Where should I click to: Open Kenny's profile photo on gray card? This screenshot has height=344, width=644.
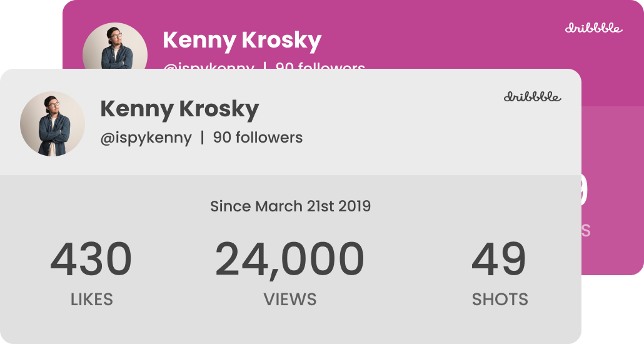[x=53, y=124]
